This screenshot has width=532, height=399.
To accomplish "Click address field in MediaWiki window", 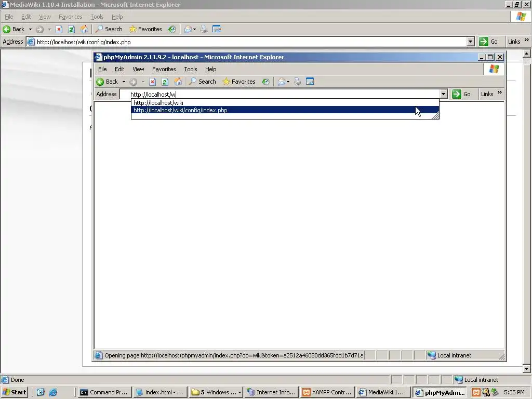I will [246, 42].
